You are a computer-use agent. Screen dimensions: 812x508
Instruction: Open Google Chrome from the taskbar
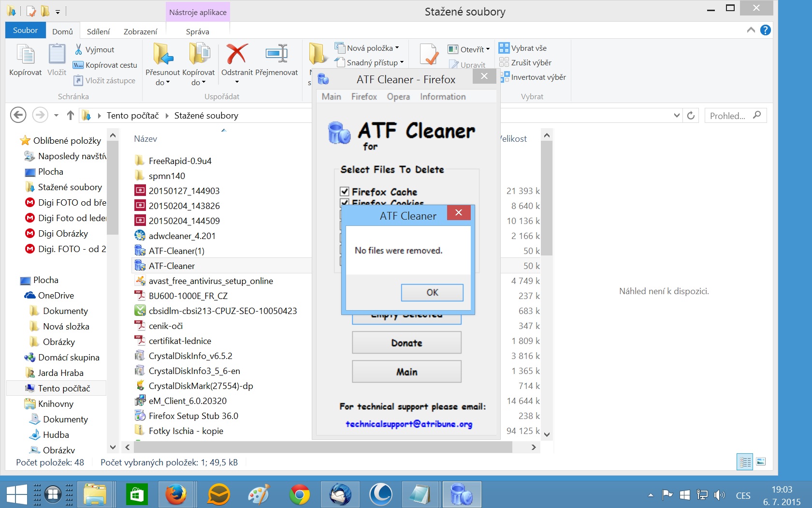pyautogui.click(x=300, y=494)
